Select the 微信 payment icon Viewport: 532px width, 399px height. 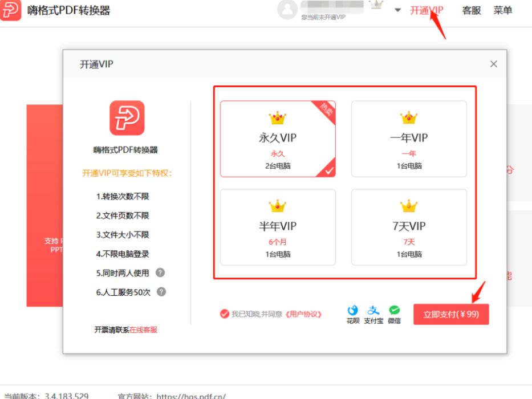(x=395, y=310)
